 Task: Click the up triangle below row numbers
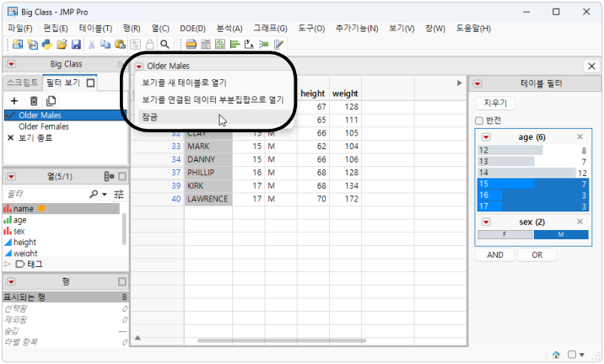[x=138, y=338]
